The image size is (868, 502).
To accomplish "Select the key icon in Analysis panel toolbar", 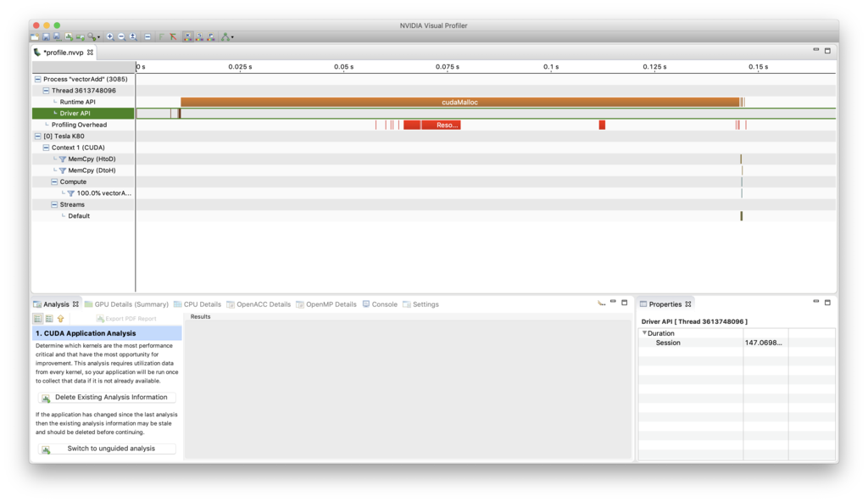I will pyautogui.click(x=601, y=303).
